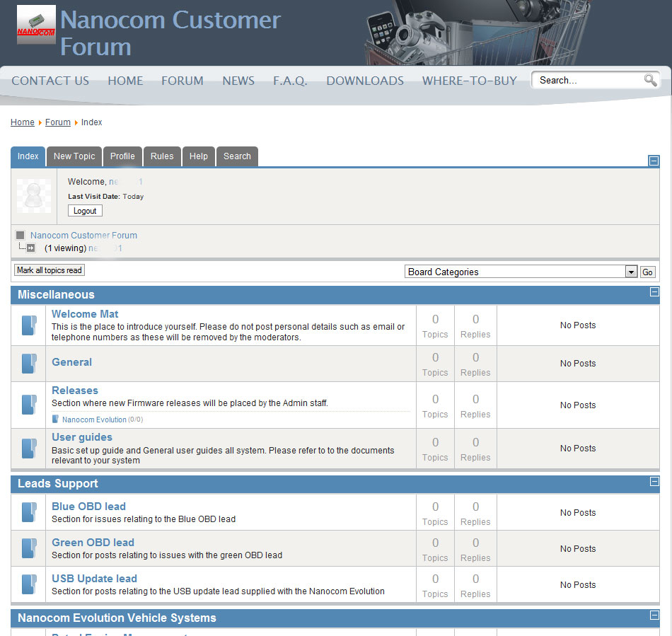This screenshot has width=672, height=636.
Task: Collapse the profile box panel
Action: point(654,161)
